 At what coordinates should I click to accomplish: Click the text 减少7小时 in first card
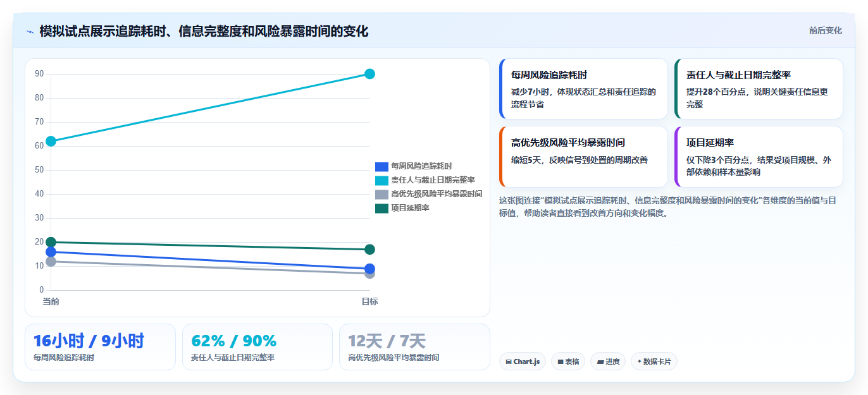[529, 92]
